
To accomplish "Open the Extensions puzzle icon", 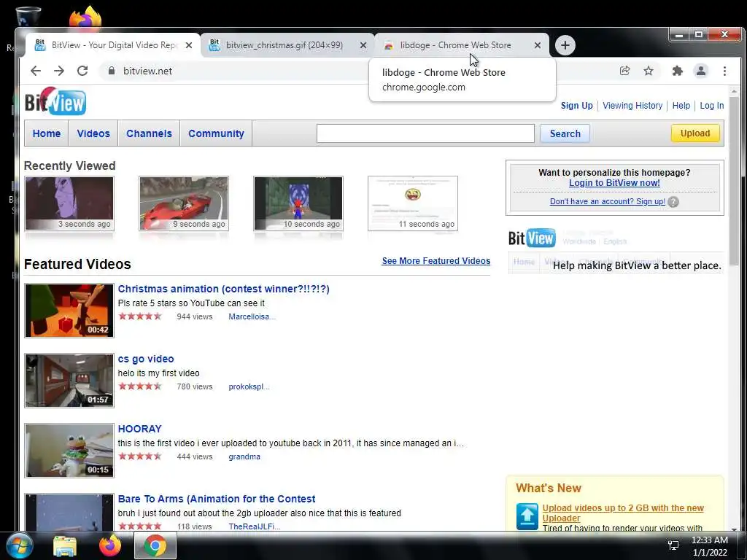I will (677, 71).
